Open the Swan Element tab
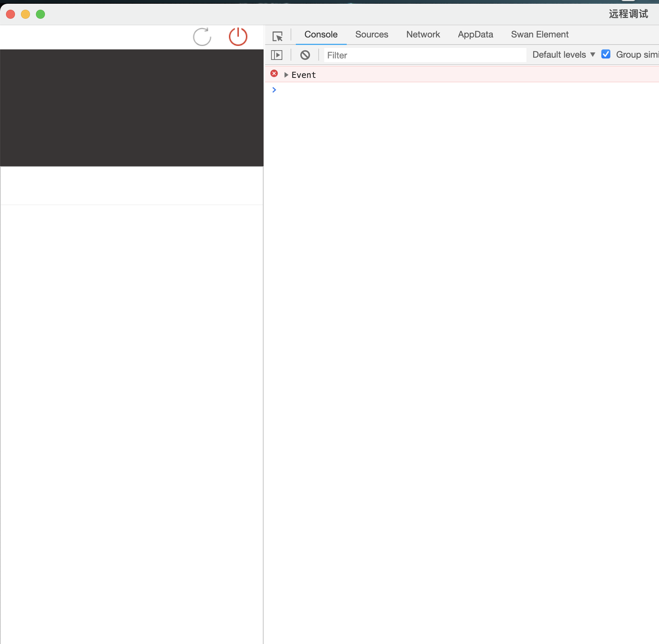Viewport: 659px width, 644px height. pos(540,34)
